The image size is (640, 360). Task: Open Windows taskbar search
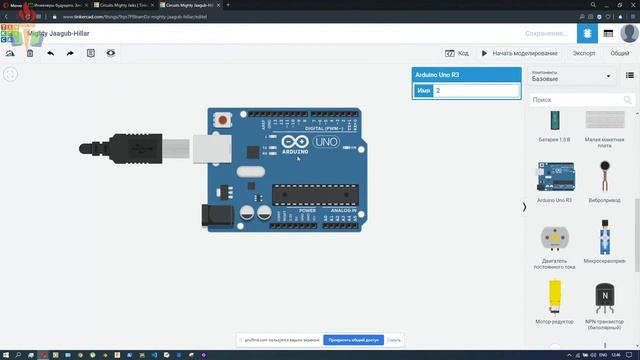coord(18,355)
